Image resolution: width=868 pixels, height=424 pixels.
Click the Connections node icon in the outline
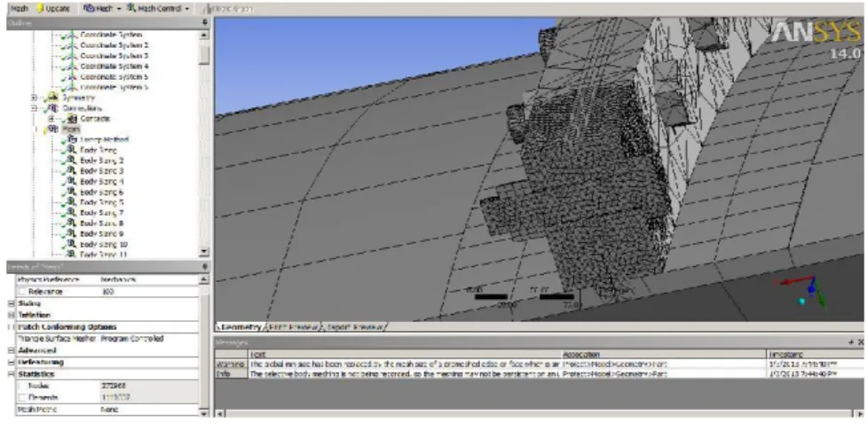(53, 108)
